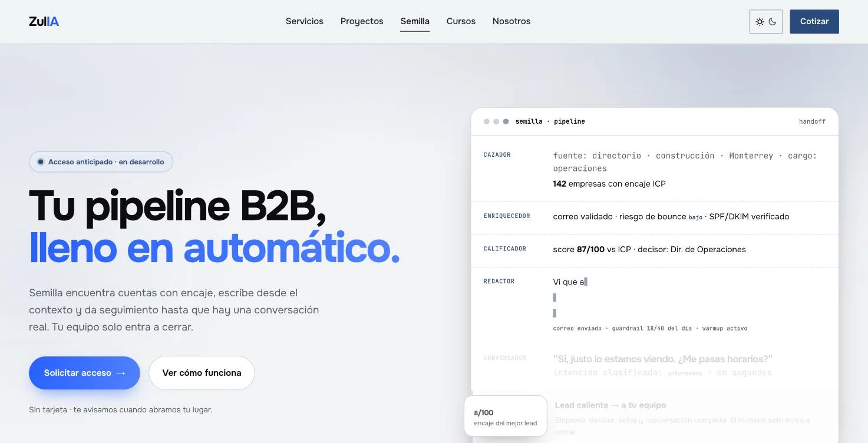Click the 'score 87/100 vs ICP' line
868x443 pixels.
pyautogui.click(x=649, y=250)
